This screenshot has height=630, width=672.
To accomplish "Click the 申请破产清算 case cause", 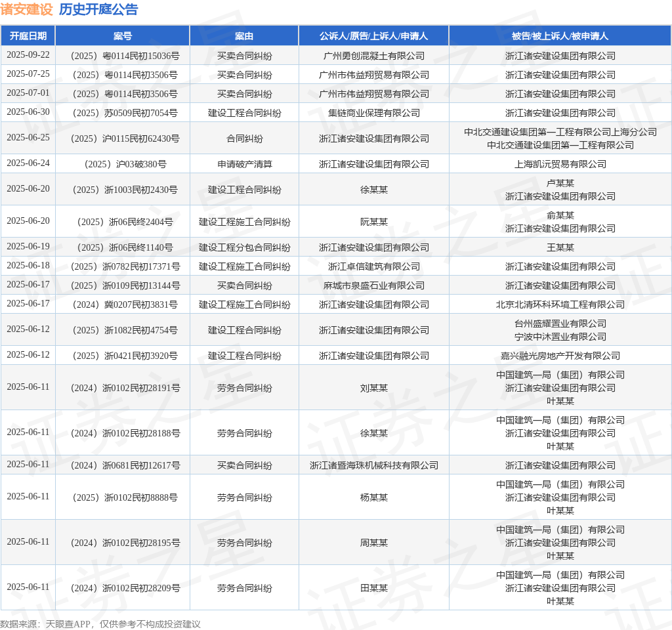I will 244,165.
